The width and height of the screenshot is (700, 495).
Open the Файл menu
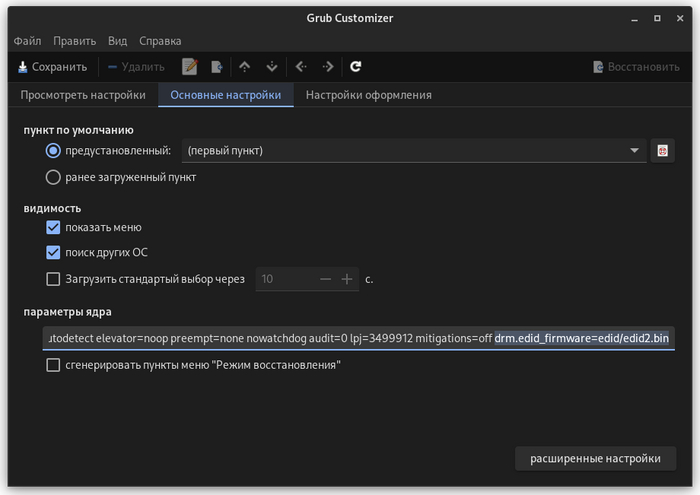click(x=27, y=41)
